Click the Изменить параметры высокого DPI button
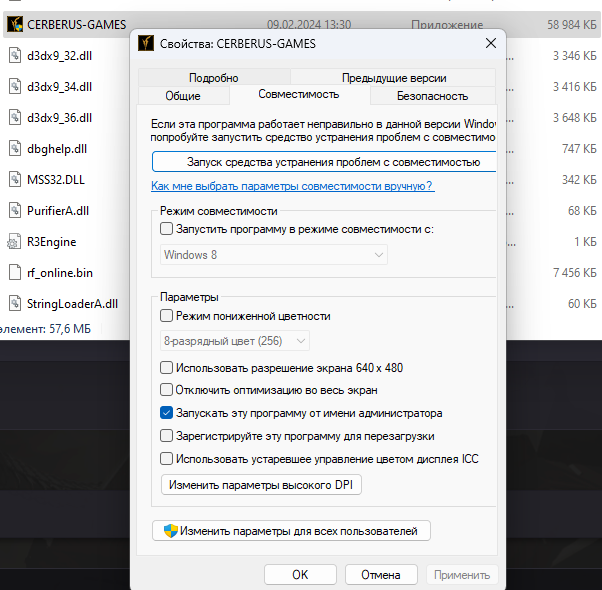 pyautogui.click(x=263, y=486)
